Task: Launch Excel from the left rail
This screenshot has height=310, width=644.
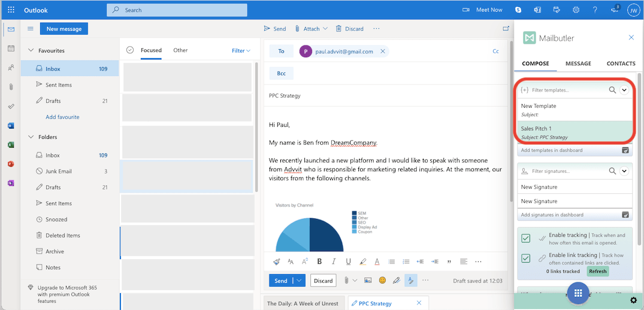Action: [x=11, y=145]
